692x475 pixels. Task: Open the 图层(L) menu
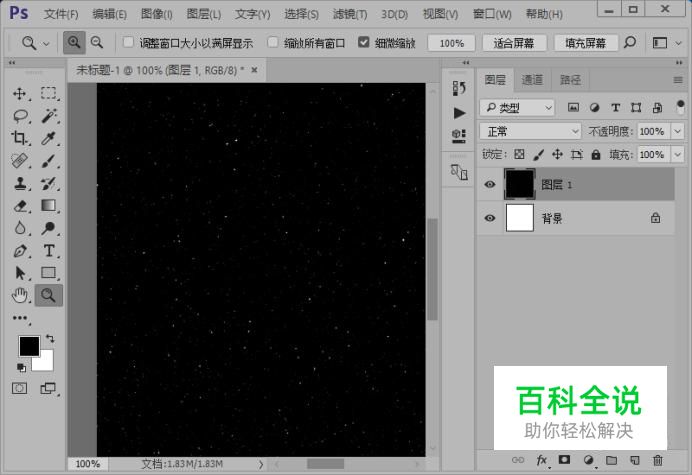point(203,14)
